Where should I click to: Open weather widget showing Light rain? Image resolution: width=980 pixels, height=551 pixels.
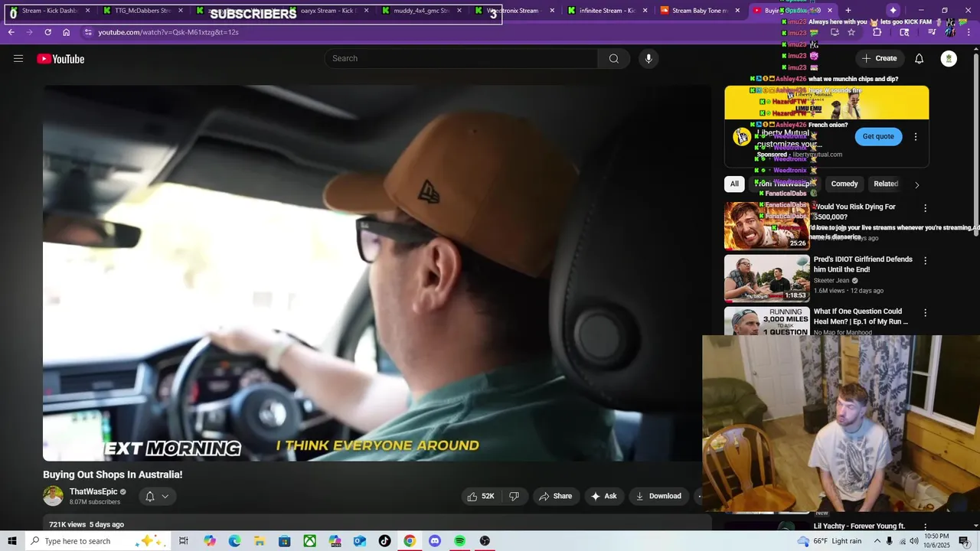(x=828, y=541)
